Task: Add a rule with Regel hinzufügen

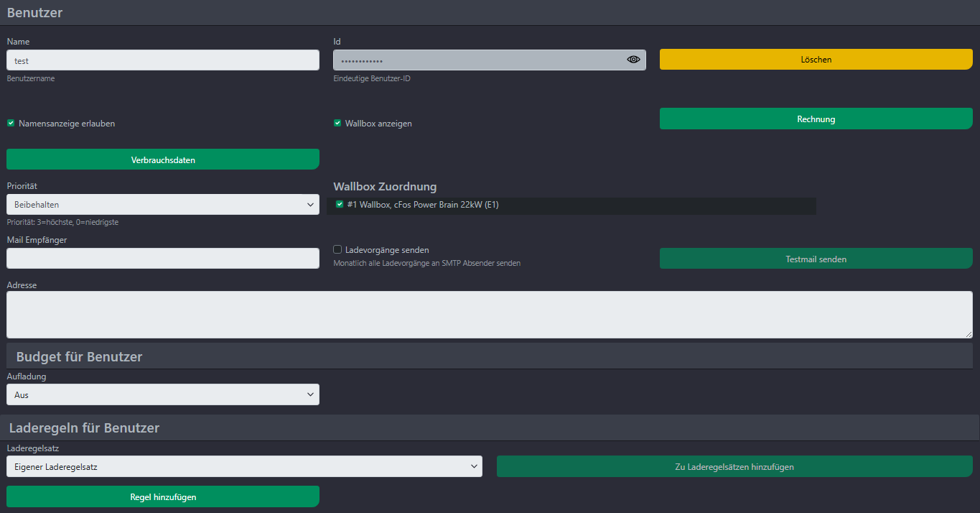Action: 163,496
